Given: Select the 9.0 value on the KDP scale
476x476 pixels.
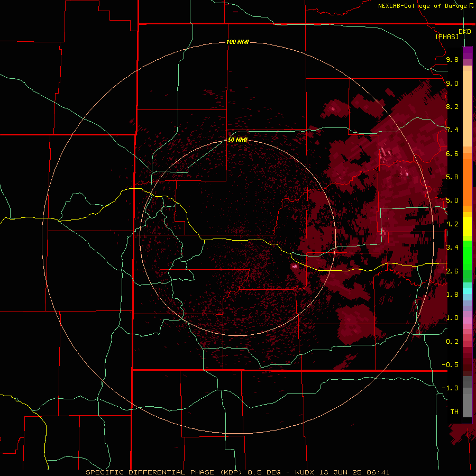Looking at the screenshot, I should coord(452,83).
